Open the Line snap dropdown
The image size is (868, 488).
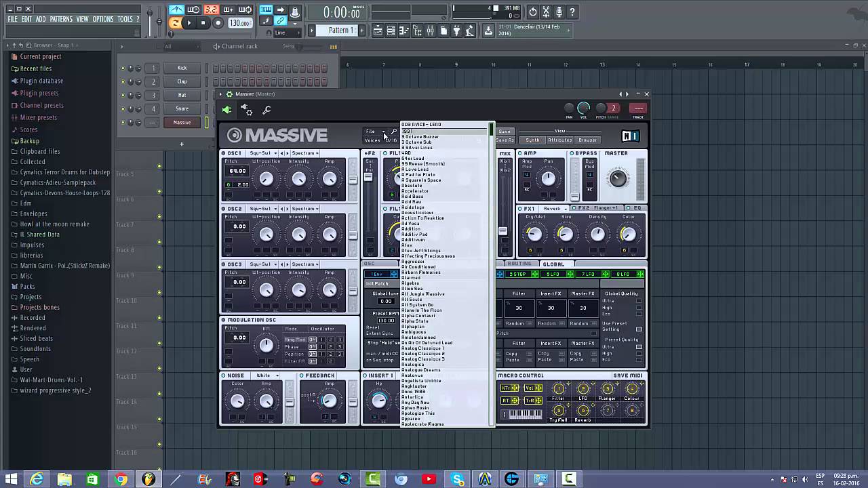pyautogui.click(x=287, y=33)
